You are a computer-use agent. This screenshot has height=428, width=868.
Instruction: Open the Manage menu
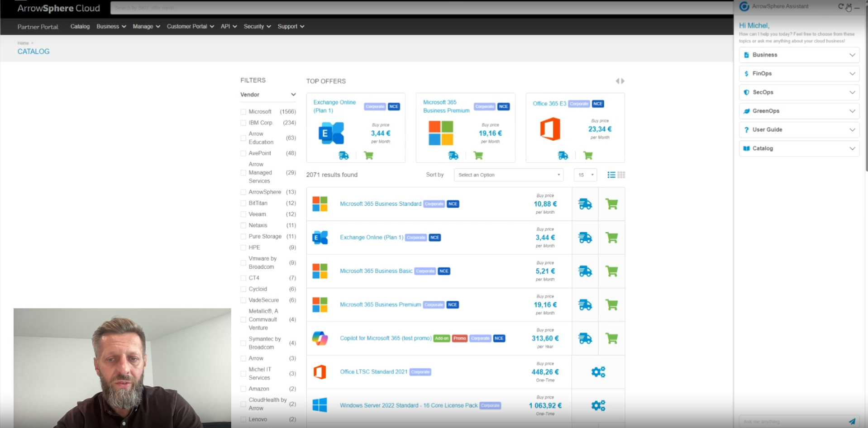click(147, 26)
